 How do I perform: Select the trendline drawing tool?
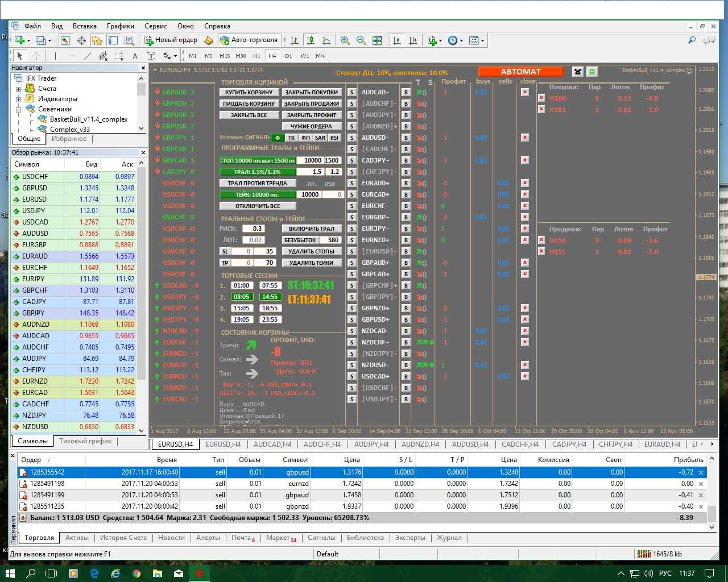pyautogui.click(x=87, y=56)
